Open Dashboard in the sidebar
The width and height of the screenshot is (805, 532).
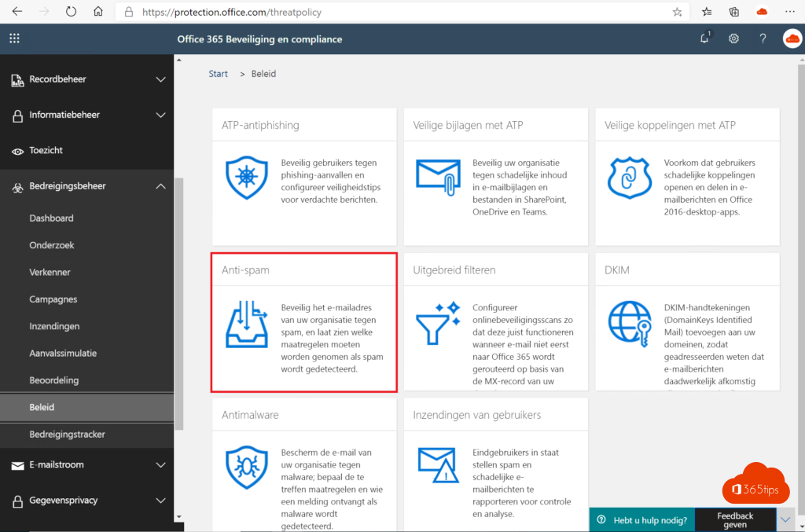51,218
